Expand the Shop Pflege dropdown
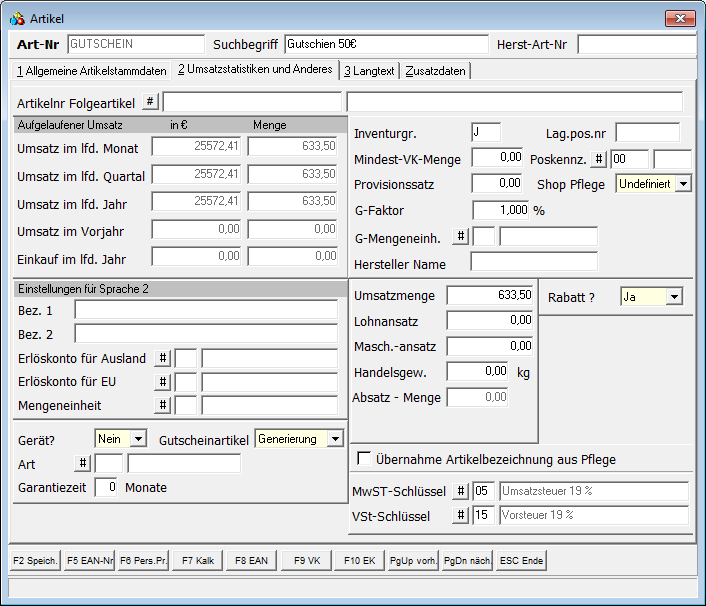Screen dimensions: 706x606 (683, 184)
